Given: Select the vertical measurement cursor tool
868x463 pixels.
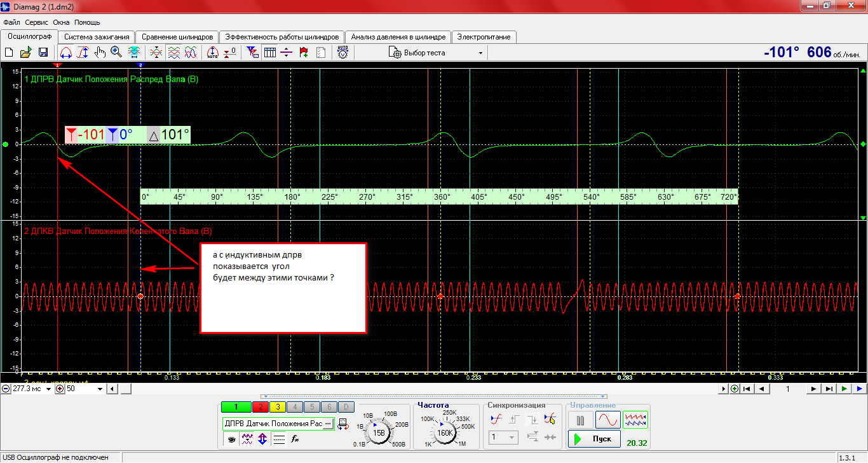Looking at the screenshot, I should coord(83,53).
